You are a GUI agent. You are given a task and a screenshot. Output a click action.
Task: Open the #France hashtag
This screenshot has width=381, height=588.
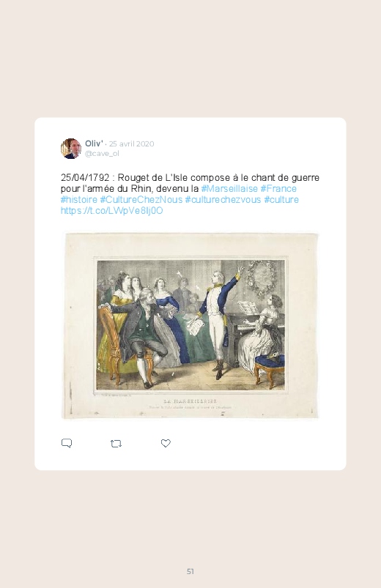point(278,189)
